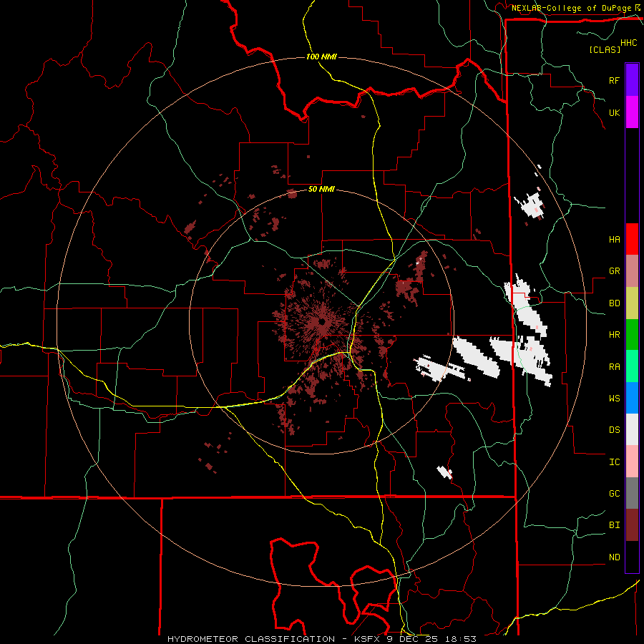Click the '50 NMI' range ring label
The width and height of the screenshot is (644, 644).
321,189
